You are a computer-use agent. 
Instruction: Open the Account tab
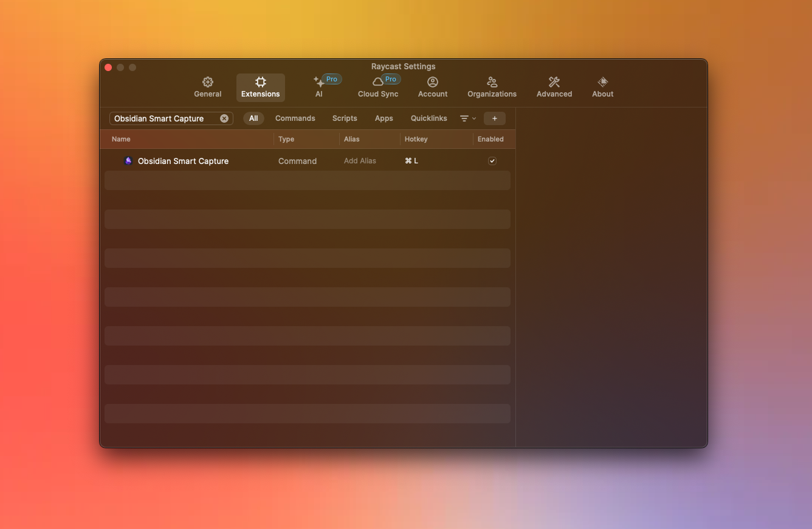coord(433,87)
